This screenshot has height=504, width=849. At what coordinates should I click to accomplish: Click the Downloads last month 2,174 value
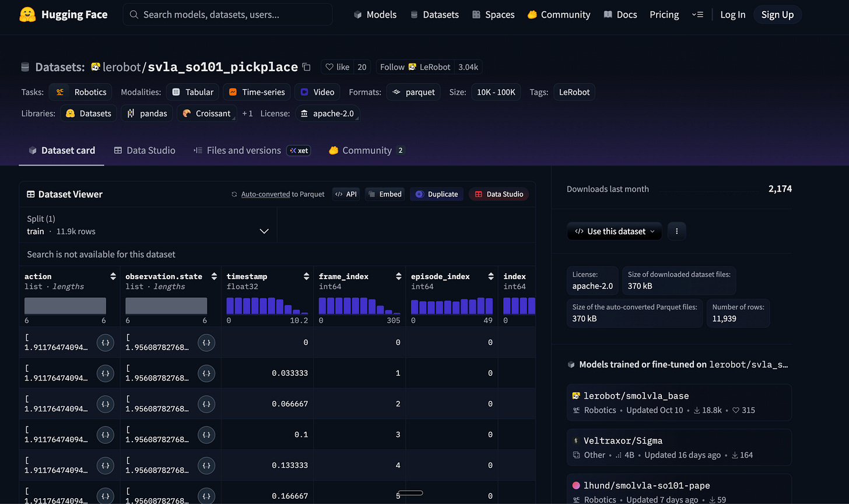coord(780,189)
